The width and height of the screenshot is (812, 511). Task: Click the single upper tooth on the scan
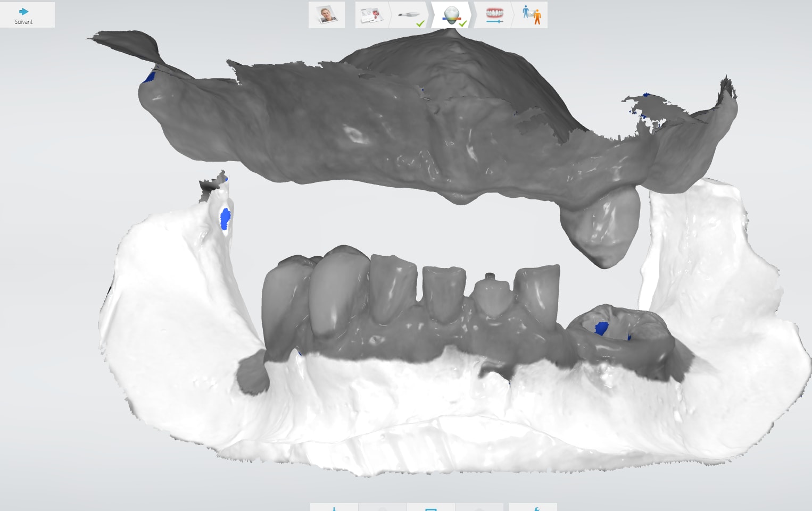603,228
